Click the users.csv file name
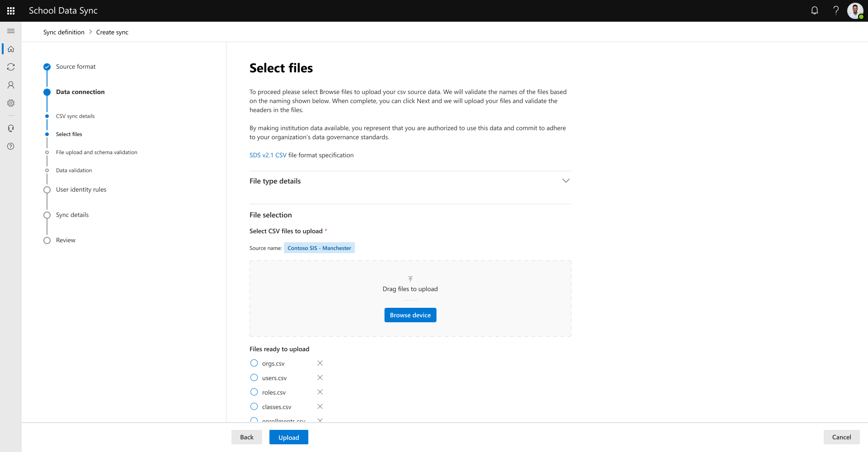 274,378
